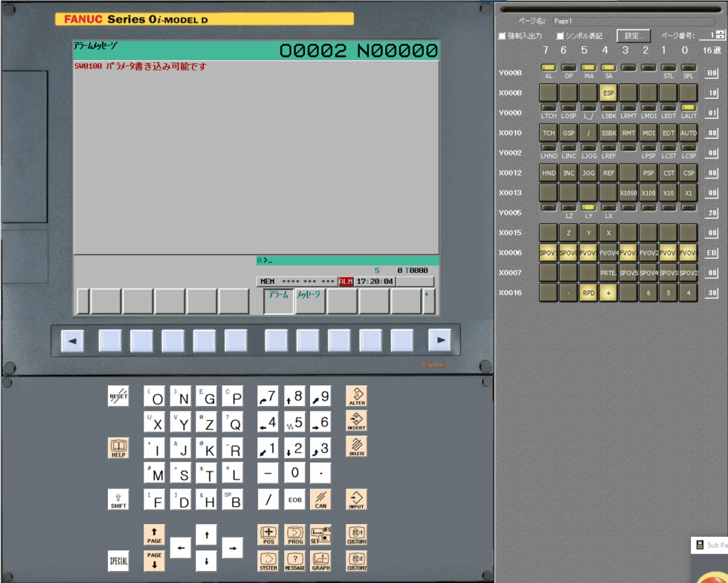Toggle the HND handle mode button
Image resolution: width=728 pixels, height=583 pixels.
pos(548,173)
